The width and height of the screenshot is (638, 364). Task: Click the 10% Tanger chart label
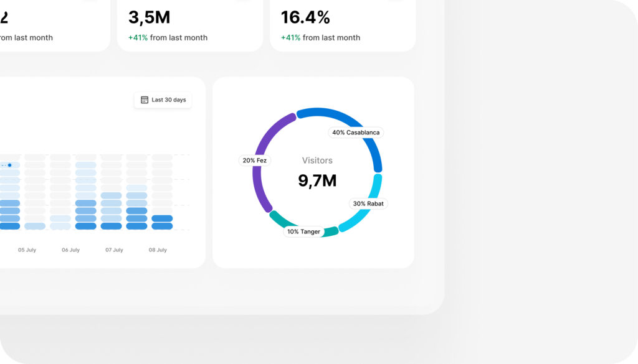(x=303, y=231)
